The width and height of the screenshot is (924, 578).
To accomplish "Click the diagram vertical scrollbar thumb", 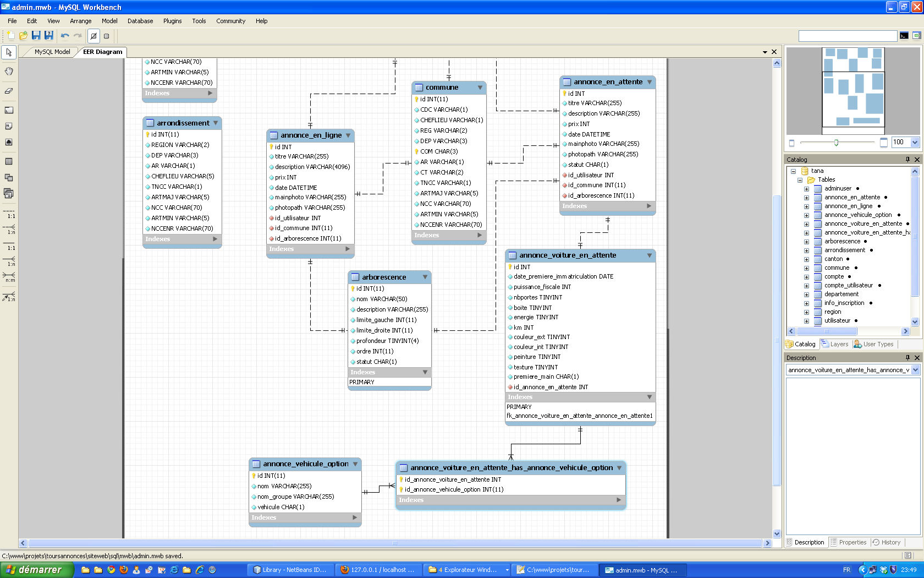I will coord(777,341).
